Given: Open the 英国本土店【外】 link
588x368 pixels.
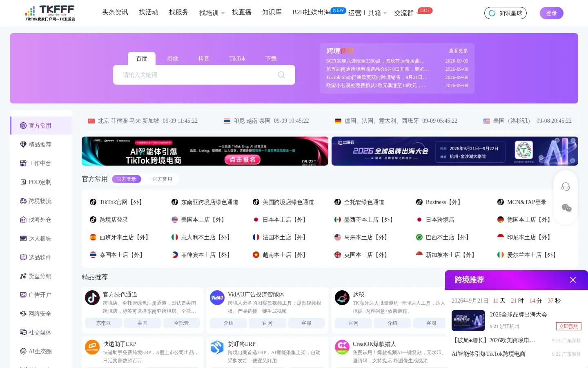Looking at the screenshot, I should click(361, 255).
